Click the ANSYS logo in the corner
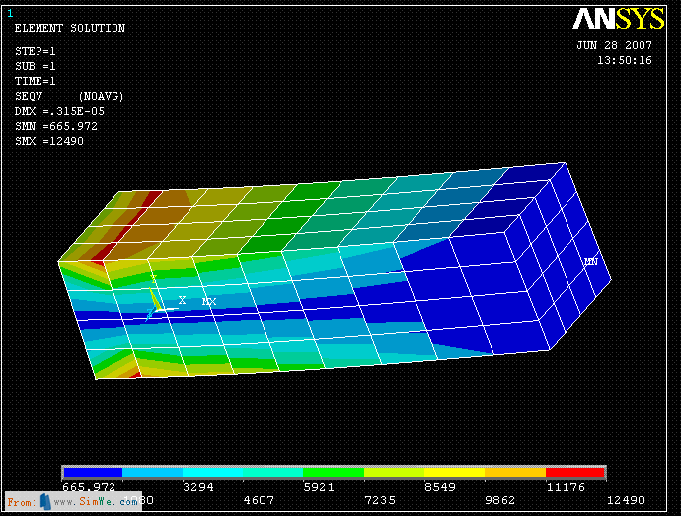The image size is (690, 516). [x=617, y=19]
